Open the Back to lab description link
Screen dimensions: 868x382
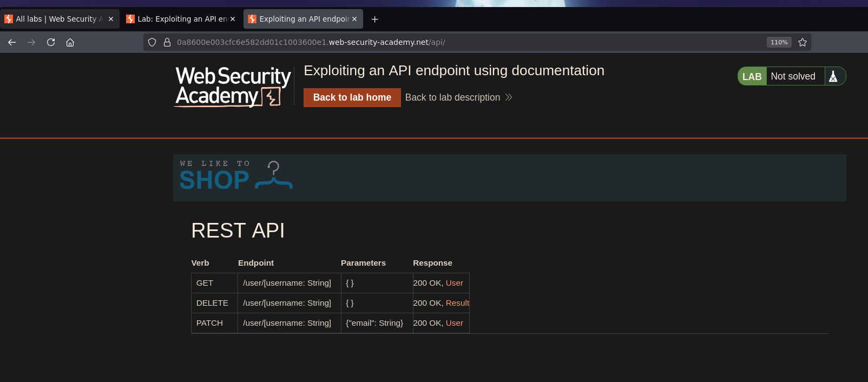(458, 97)
